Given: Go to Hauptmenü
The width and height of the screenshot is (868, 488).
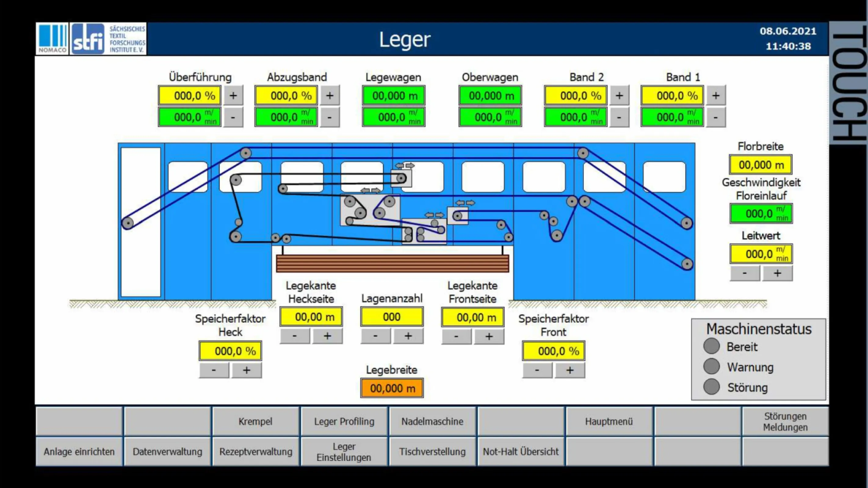Looking at the screenshot, I should click(x=609, y=421).
